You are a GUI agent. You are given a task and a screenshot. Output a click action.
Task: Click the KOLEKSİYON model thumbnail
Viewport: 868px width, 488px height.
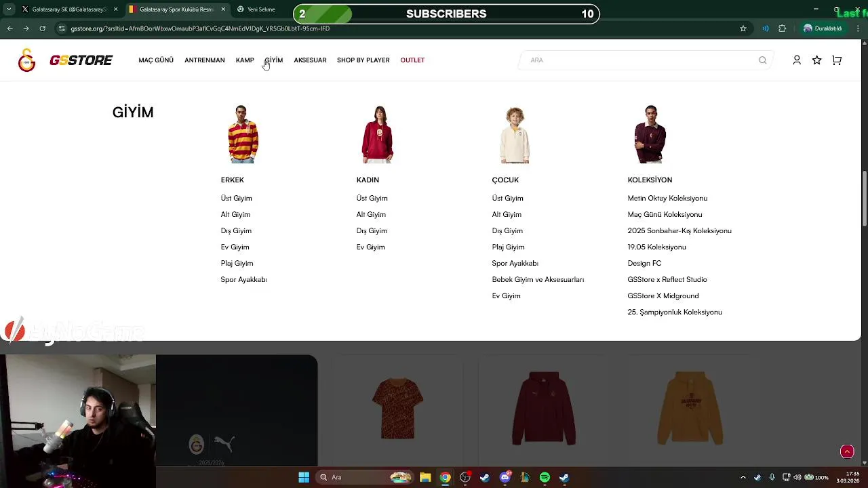pyautogui.click(x=650, y=134)
